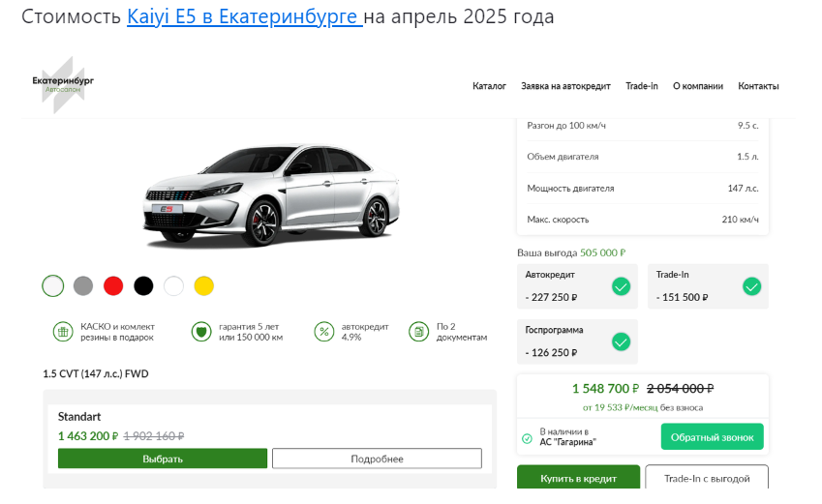Image resolution: width=822 pixels, height=504 pixels.
Task: Click Trade-In с выгодой button
Action: click(707, 477)
